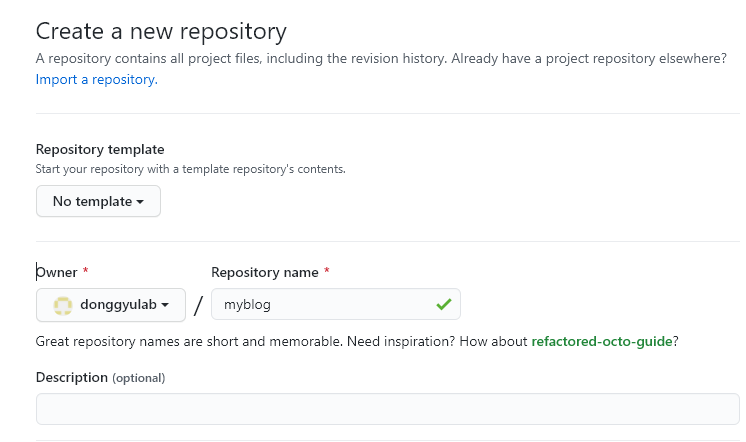Click the caret arrow on No template

pos(140,202)
